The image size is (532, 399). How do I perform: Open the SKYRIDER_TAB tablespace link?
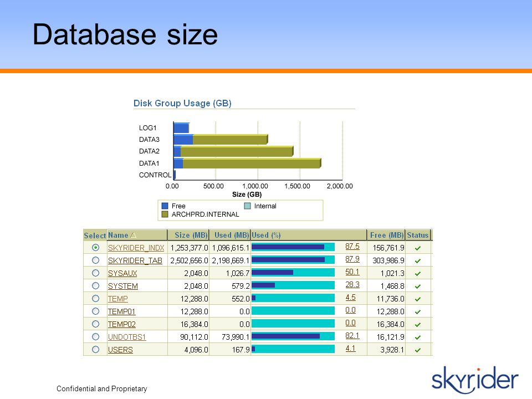pos(135,260)
